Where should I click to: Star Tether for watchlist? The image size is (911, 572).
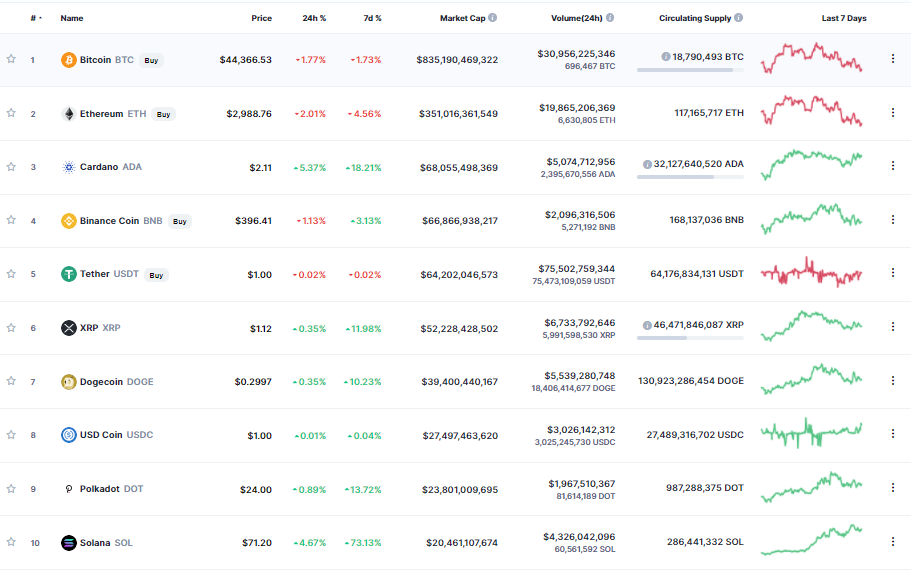pos(11,274)
